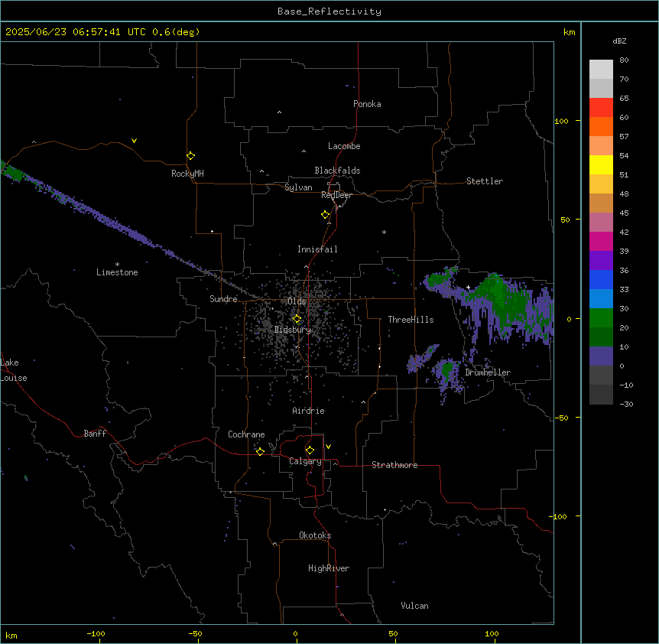Image resolution: width=659 pixels, height=644 pixels.
Task: Click the bright green 20-30 dBZ legend swatch
Action: [601, 318]
